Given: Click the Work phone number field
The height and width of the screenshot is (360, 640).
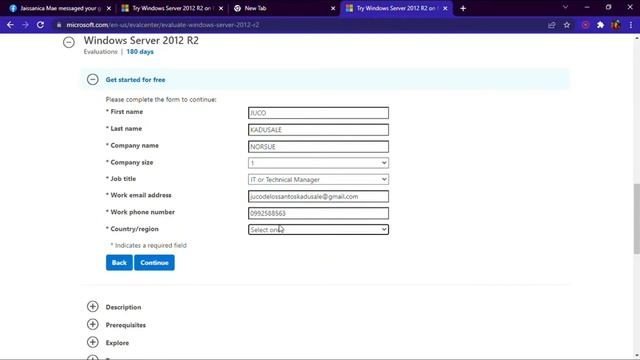Looking at the screenshot, I should [x=318, y=213].
